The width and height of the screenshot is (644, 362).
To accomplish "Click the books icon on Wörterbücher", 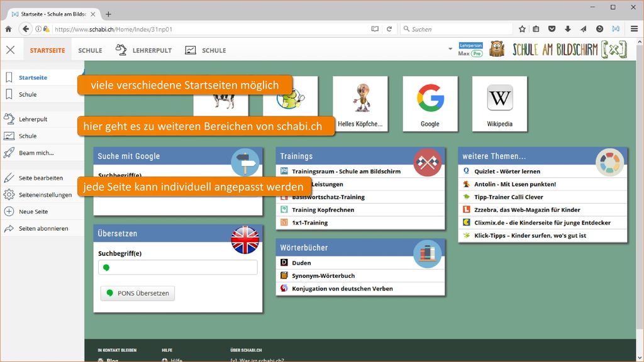I will pos(427,254).
